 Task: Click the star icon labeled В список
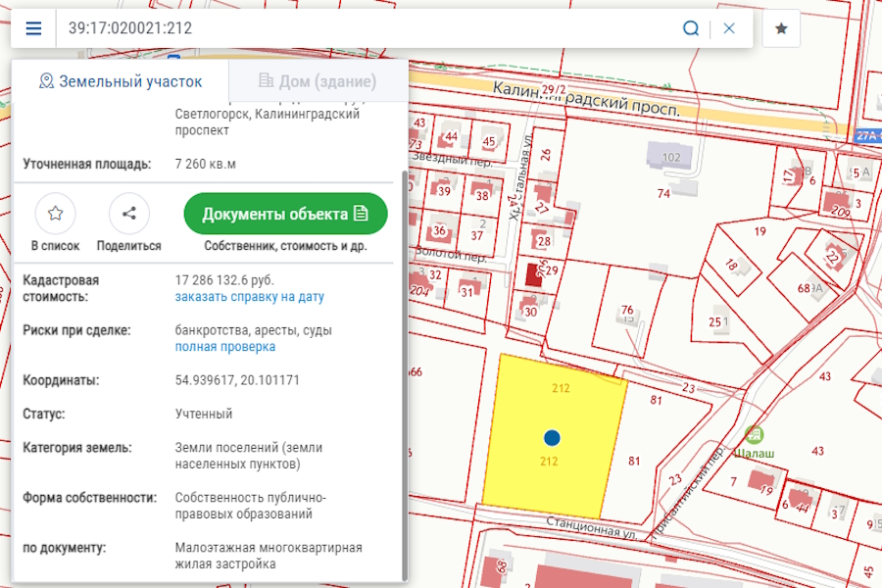click(56, 214)
